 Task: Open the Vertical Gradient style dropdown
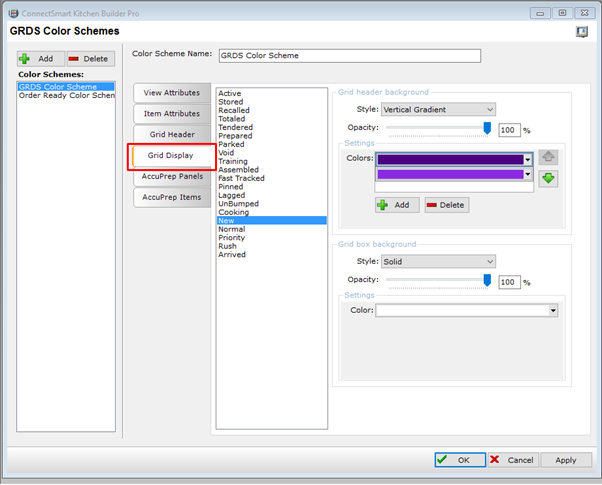click(x=437, y=109)
